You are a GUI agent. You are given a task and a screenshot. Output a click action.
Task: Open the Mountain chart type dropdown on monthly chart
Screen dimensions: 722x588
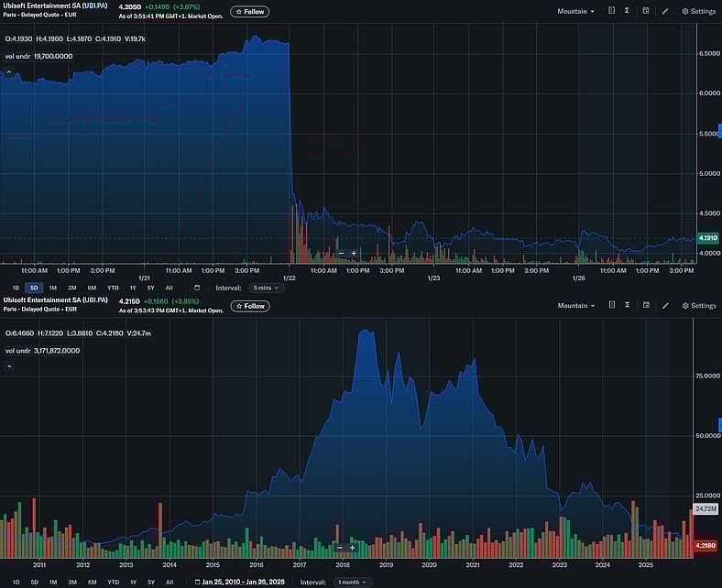pos(576,305)
